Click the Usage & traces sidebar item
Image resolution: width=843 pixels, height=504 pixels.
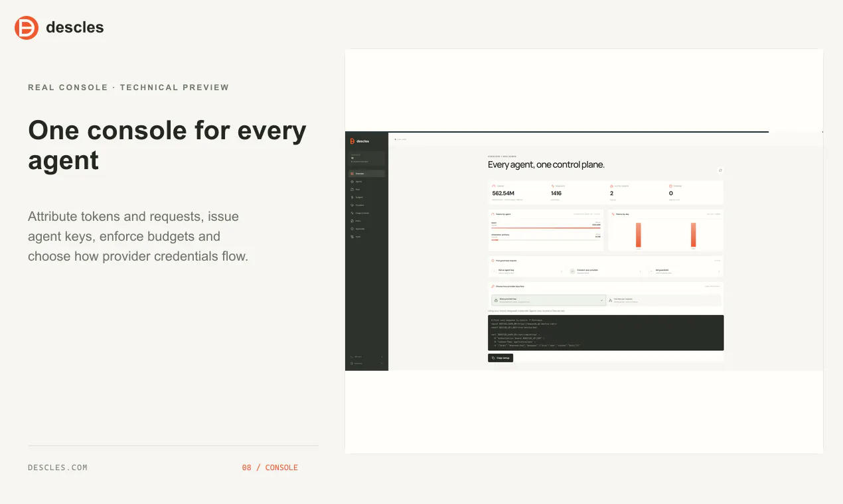coord(366,213)
